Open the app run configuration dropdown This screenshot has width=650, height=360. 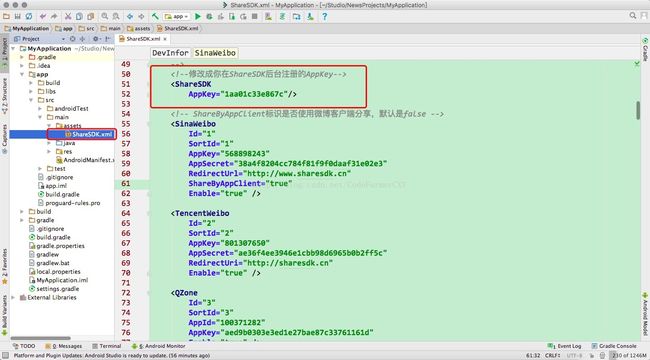pyautogui.click(x=177, y=17)
